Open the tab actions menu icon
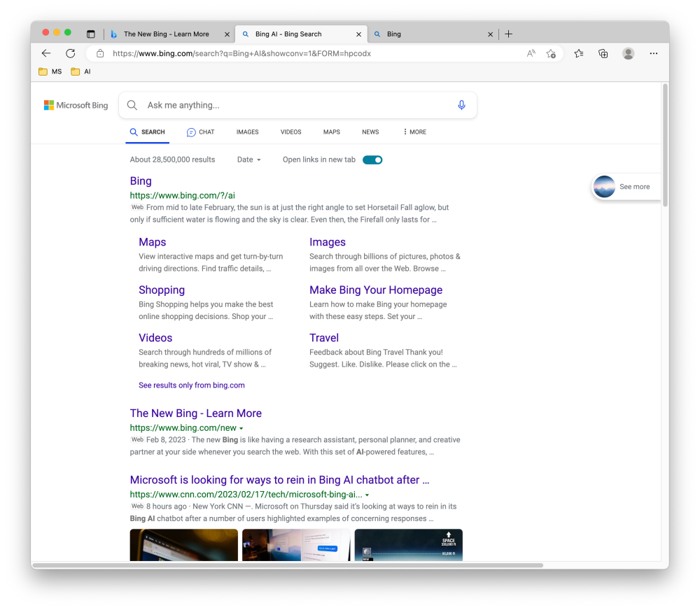Viewport: 700px width, 610px height. 91,34
